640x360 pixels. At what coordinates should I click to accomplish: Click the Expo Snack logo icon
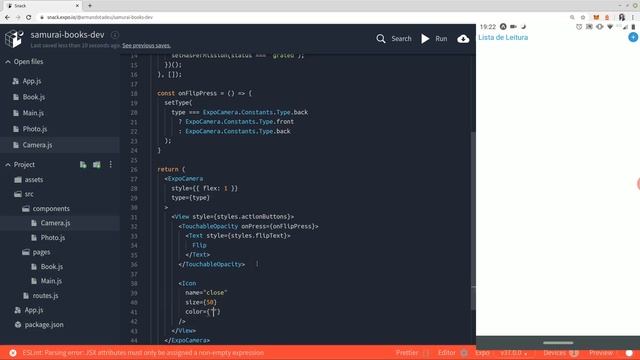click(x=14, y=39)
